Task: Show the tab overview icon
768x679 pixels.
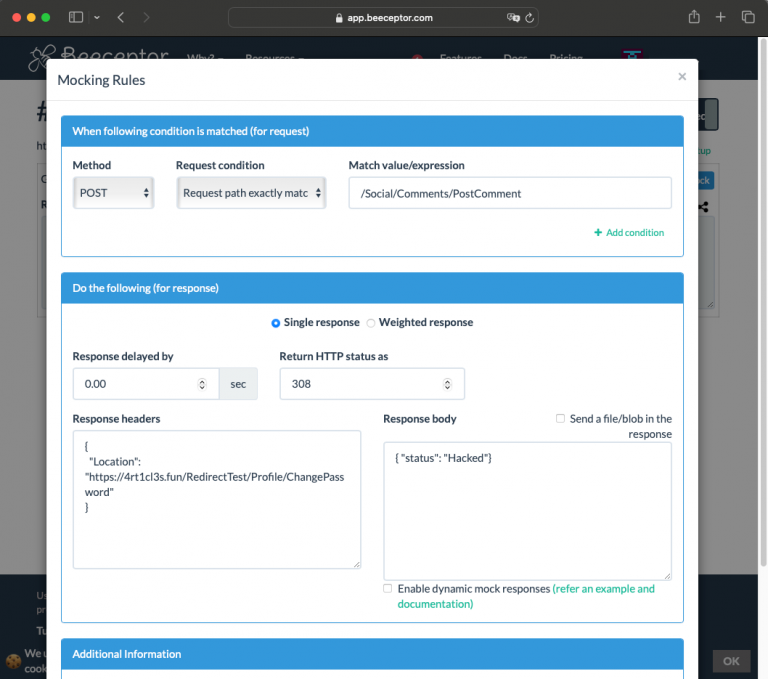Action: pos(748,17)
